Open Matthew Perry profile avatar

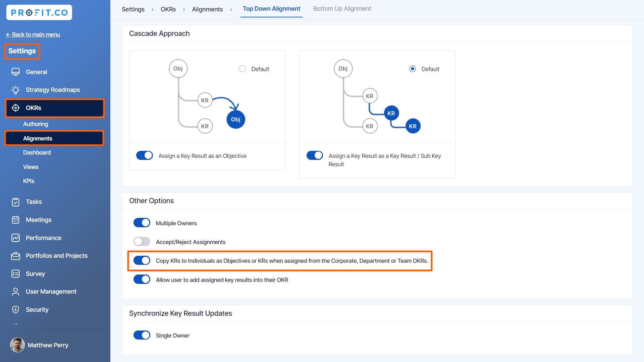[x=17, y=345]
